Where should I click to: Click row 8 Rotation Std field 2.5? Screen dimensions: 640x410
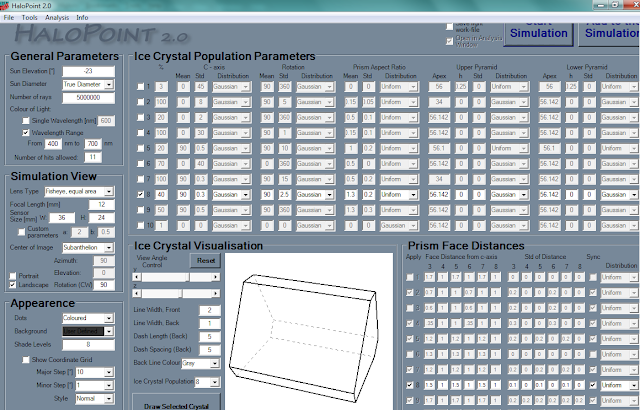[x=284, y=195]
